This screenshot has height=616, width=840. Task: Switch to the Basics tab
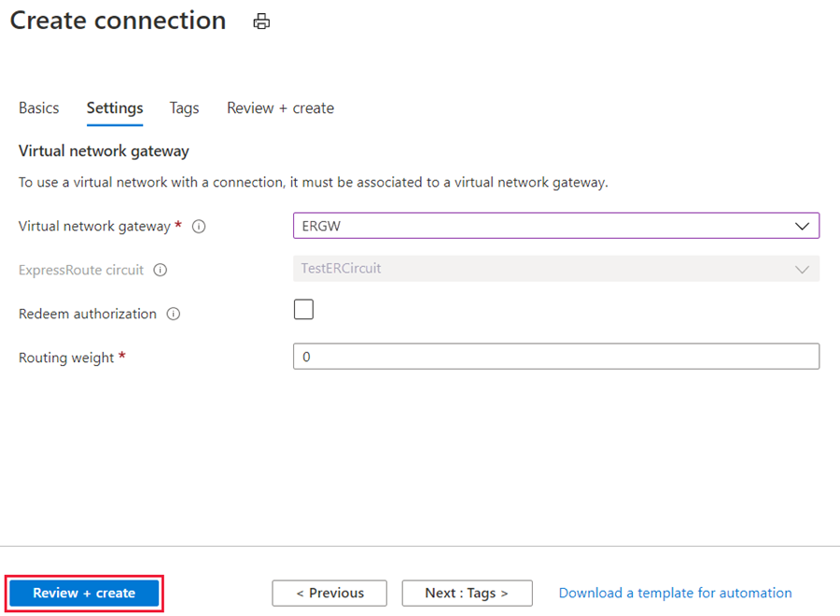pyautogui.click(x=38, y=108)
